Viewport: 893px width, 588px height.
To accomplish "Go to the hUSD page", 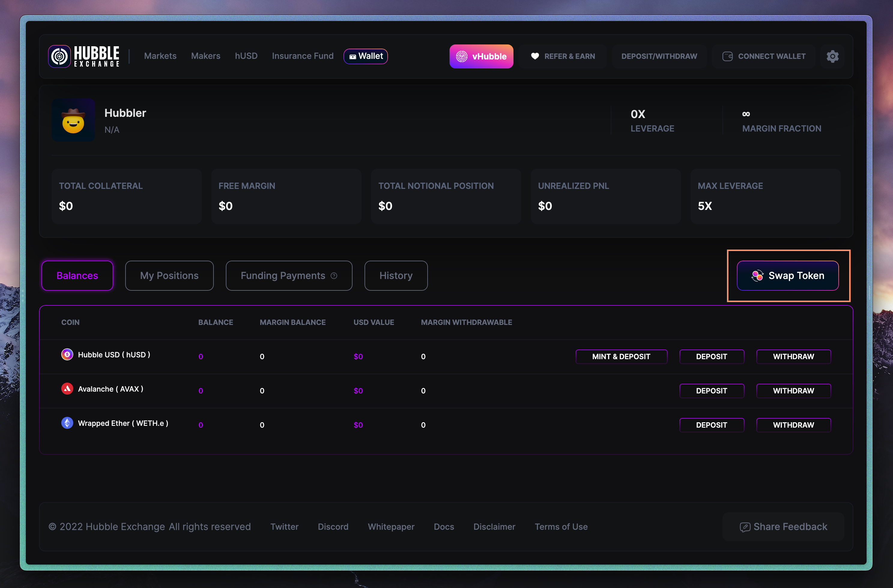I will coord(246,56).
